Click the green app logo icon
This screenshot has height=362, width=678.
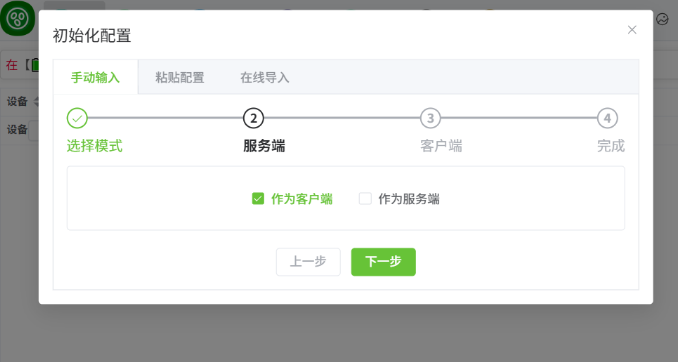pos(17,18)
